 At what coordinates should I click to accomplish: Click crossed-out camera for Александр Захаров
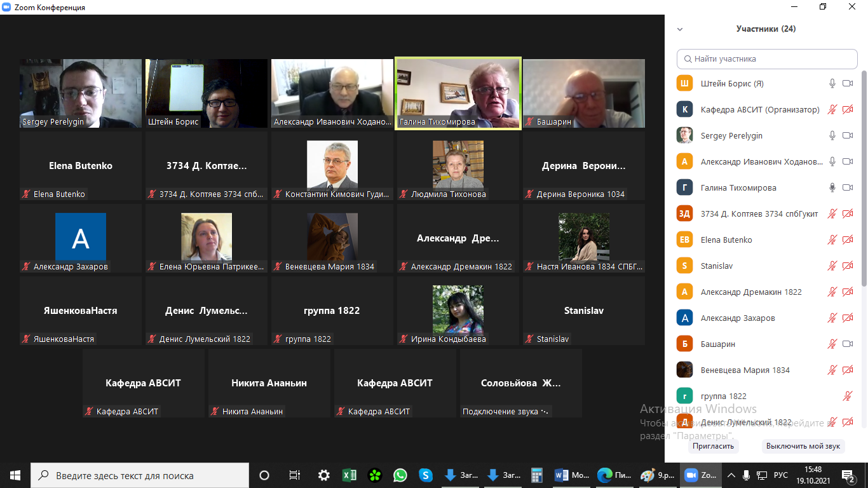point(848,318)
